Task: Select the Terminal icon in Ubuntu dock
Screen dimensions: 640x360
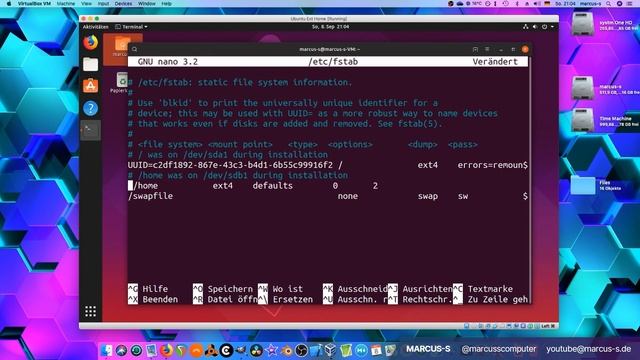Action: pos(90,130)
